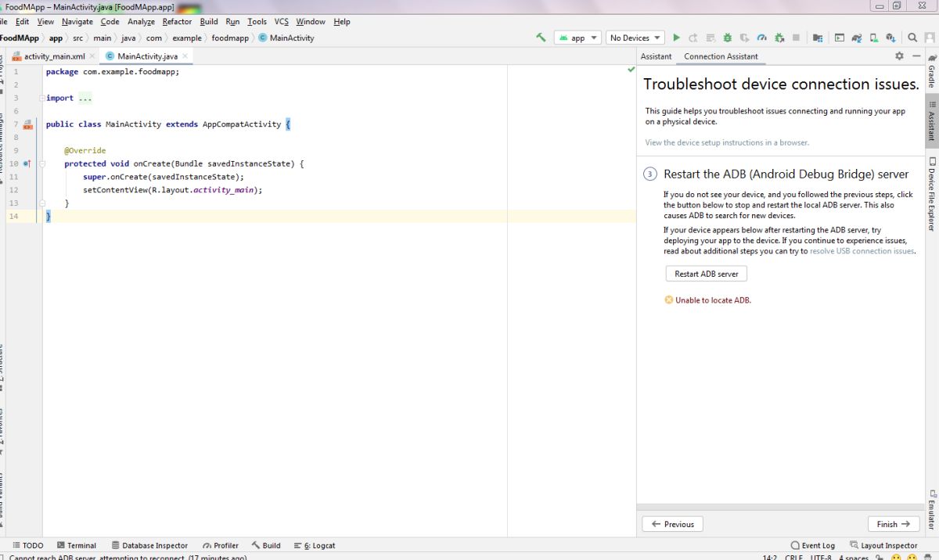Screen dimensions: 939x560
Task: Open the Profile app gauge icon
Action: pos(761,38)
